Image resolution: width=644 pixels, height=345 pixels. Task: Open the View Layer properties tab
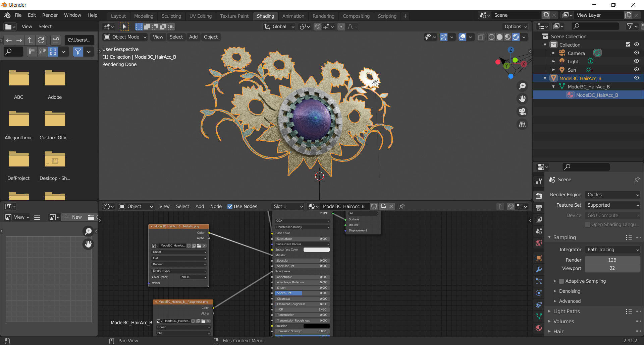tap(539, 219)
